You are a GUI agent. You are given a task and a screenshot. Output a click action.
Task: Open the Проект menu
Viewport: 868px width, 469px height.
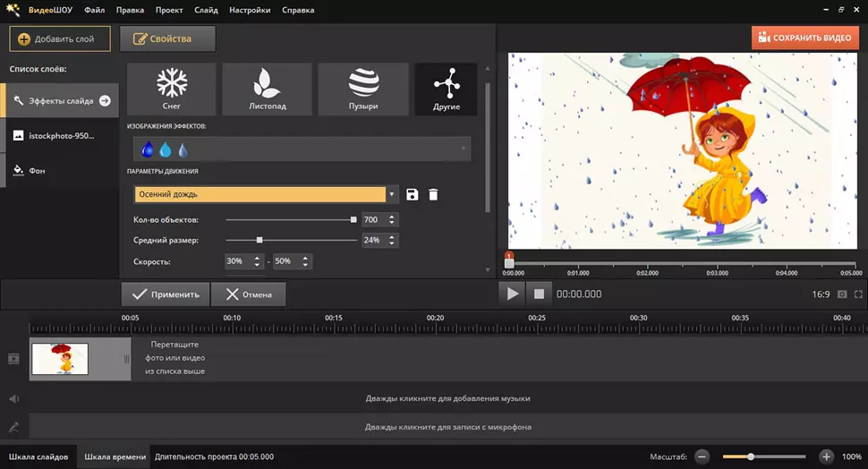coord(169,10)
